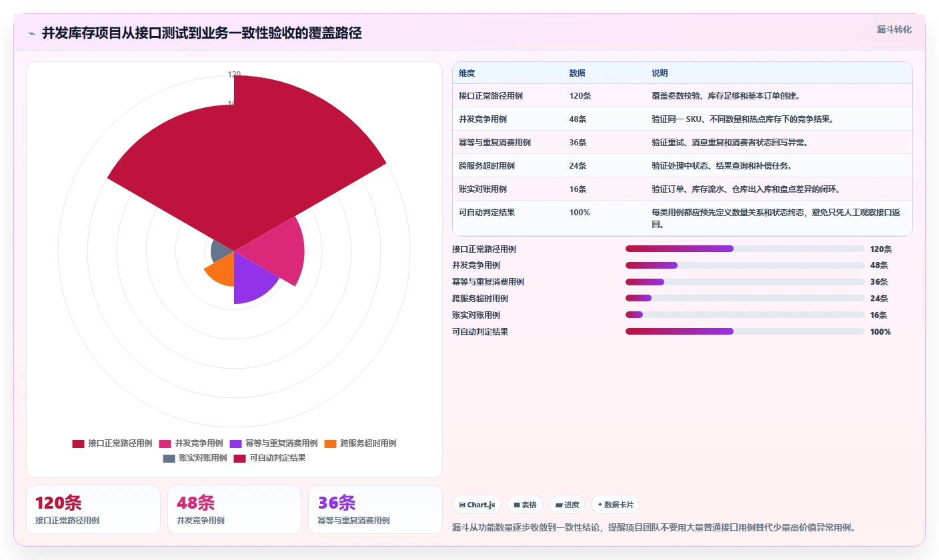The image size is (939, 560).
Task: Click 跨服务超时用例 in the table's first column
Action: 487,166
